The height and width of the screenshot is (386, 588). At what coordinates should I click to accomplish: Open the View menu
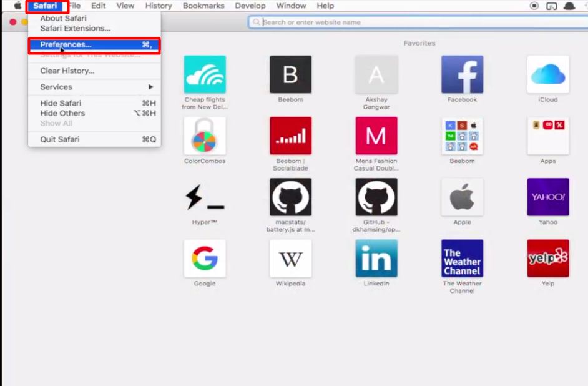click(x=125, y=6)
